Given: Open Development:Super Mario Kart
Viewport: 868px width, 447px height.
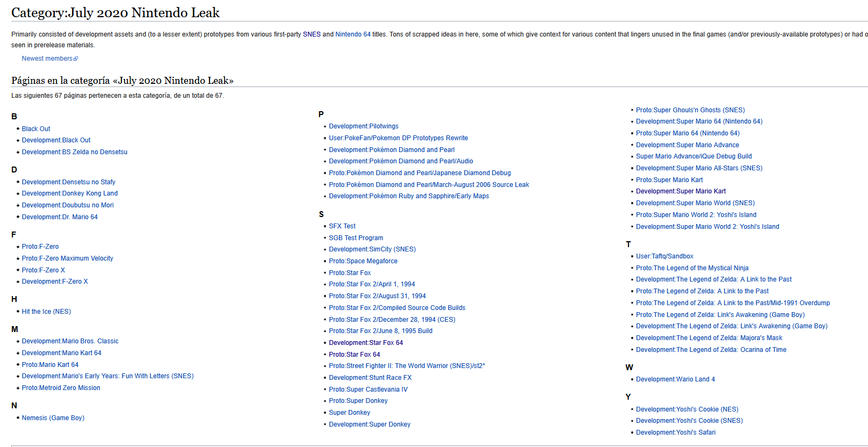Looking at the screenshot, I should [x=681, y=191].
